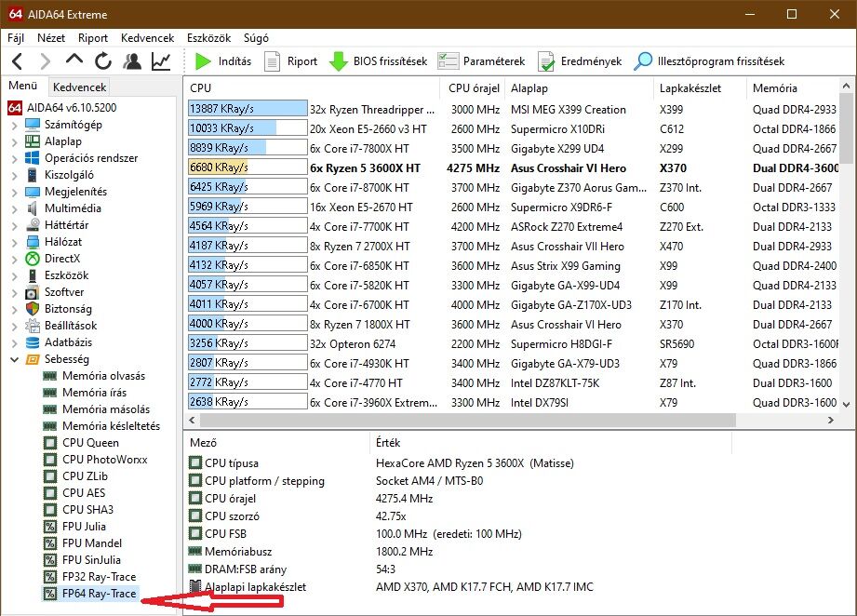
Task: Click the highlighted 6680 KRay/s result bar
Action: [248, 167]
